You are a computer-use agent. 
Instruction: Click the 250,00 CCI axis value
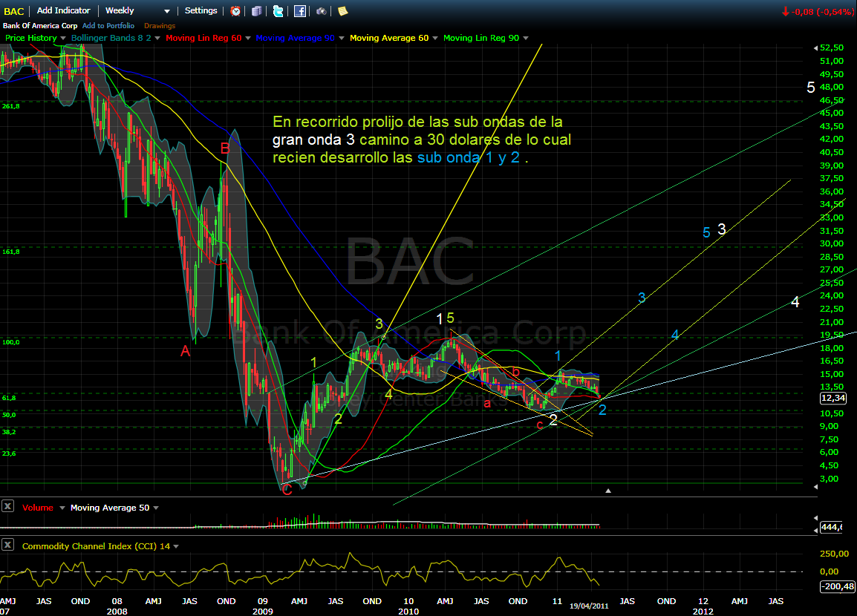click(x=836, y=554)
